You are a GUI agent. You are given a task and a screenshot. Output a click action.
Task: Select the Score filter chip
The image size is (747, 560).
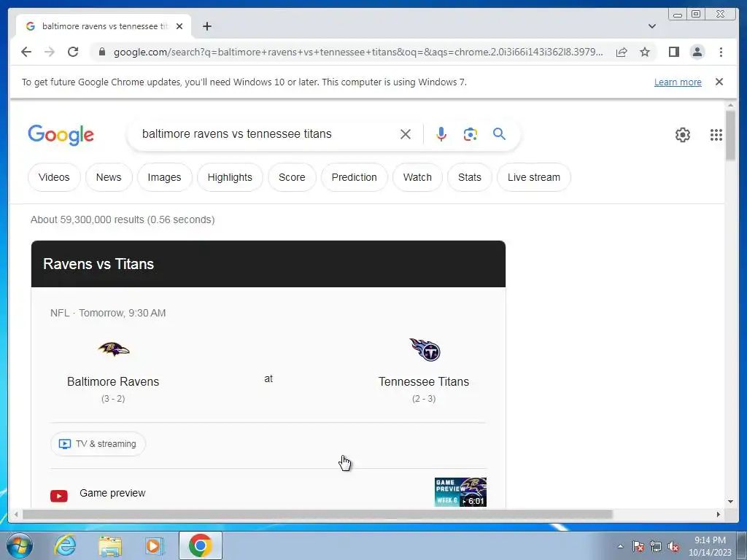tap(292, 177)
